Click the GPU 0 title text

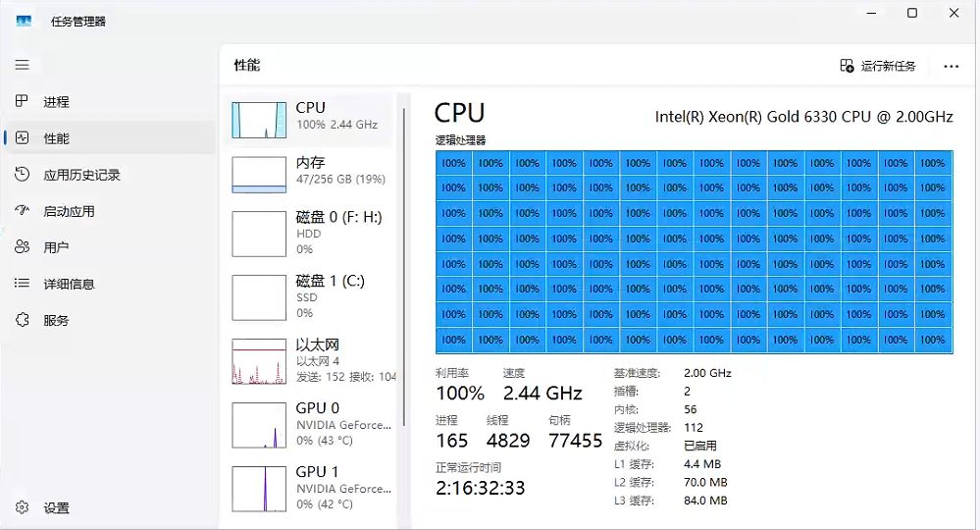click(x=318, y=408)
